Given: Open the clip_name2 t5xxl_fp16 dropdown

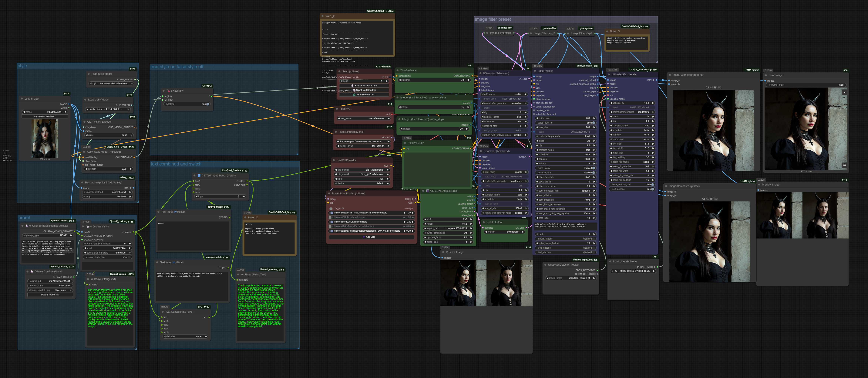Looking at the screenshot, I should click(x=362, y=174).
